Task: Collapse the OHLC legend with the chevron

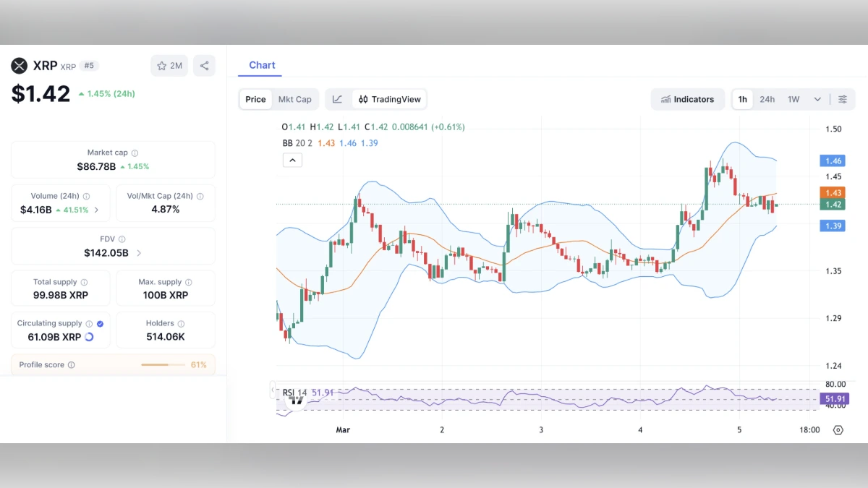Action: (292, 159)
